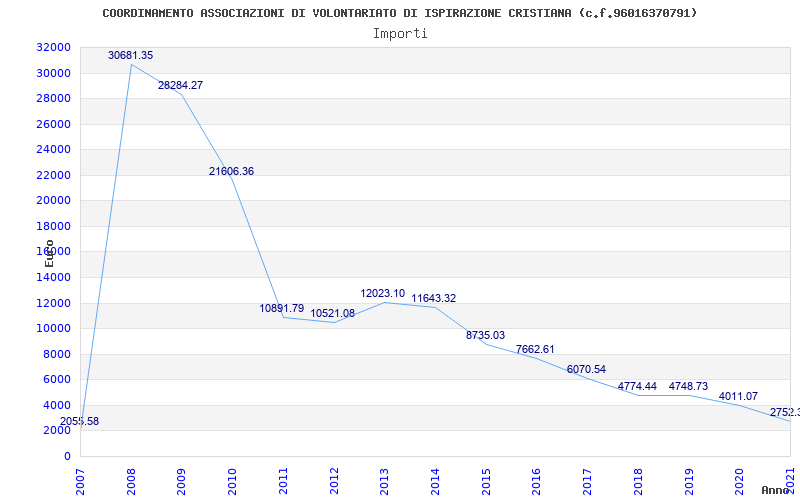The image size is (800, 500).
Task: Click the 2016 year label on x-axis
Action: pyautogui.click(x=537, y=481)
